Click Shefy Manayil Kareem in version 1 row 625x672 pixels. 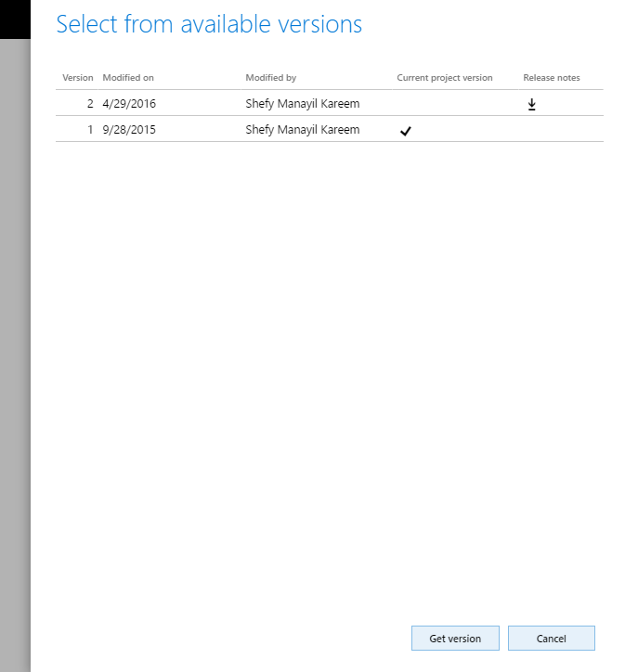click(x=302, y=130)
